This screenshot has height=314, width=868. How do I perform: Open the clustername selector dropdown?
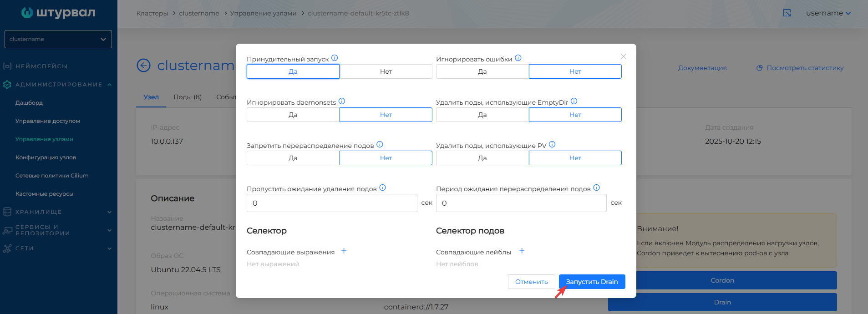(58, 39)
